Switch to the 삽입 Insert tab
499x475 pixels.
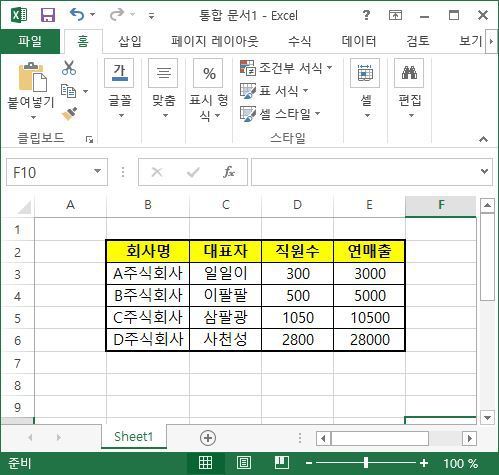click(130, 41)
